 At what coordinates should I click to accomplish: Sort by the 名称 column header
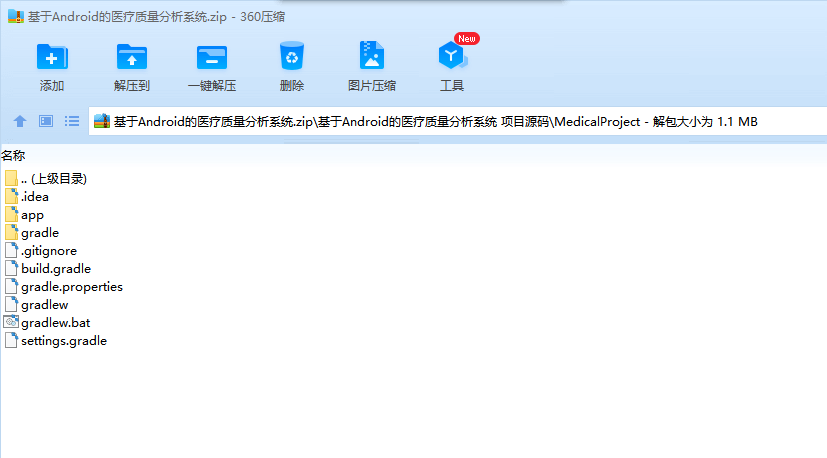(13, 156)
